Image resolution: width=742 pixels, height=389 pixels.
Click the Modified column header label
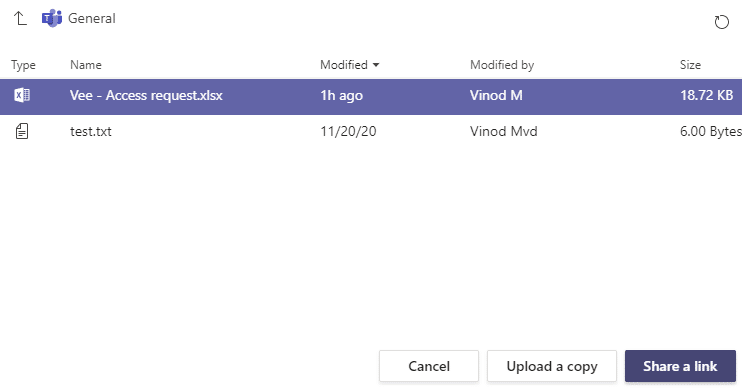(x=344, y=65)
